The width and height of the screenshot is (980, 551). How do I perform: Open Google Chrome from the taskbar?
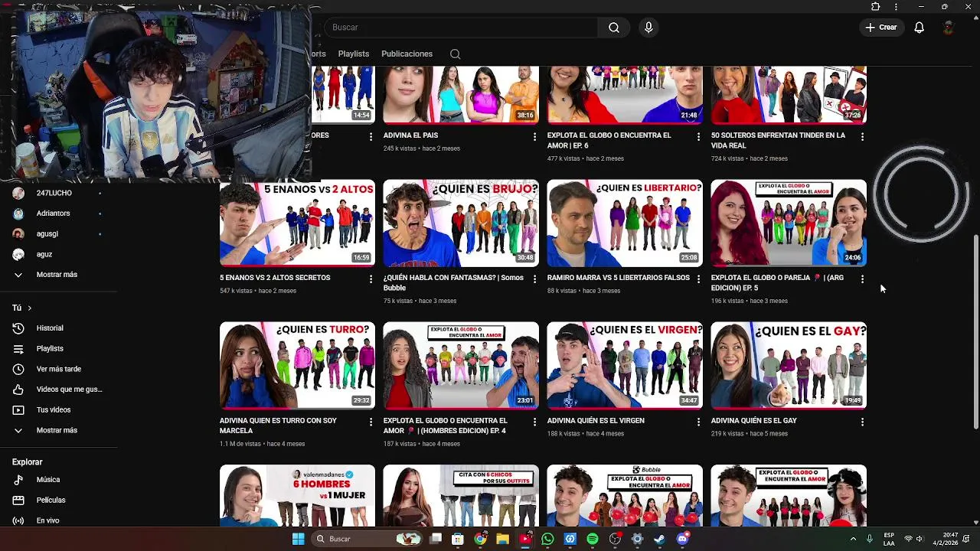(480, 539)
